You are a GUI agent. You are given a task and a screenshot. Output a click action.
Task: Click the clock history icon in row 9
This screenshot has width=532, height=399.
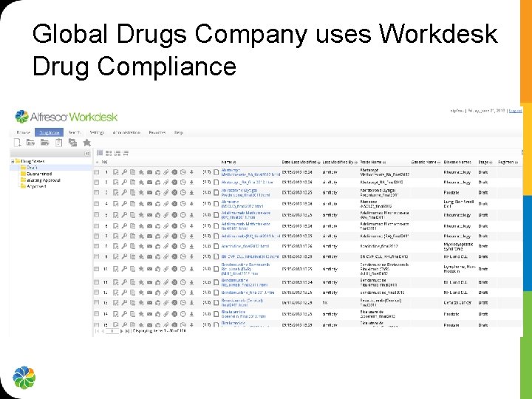183,257
